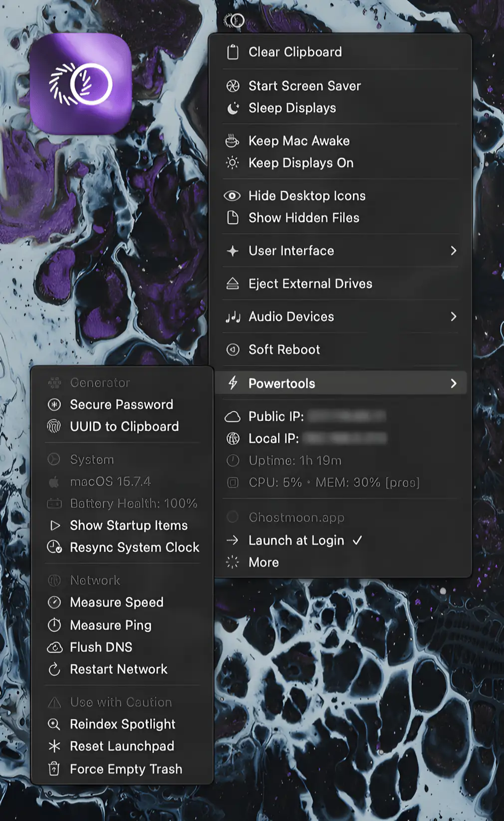Click the moon icon for Sleep Displays
504x821 pixels.
coord(233,108)
